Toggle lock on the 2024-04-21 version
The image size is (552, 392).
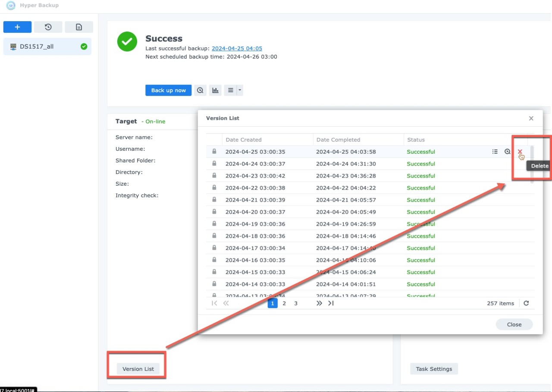pos(214,200)
